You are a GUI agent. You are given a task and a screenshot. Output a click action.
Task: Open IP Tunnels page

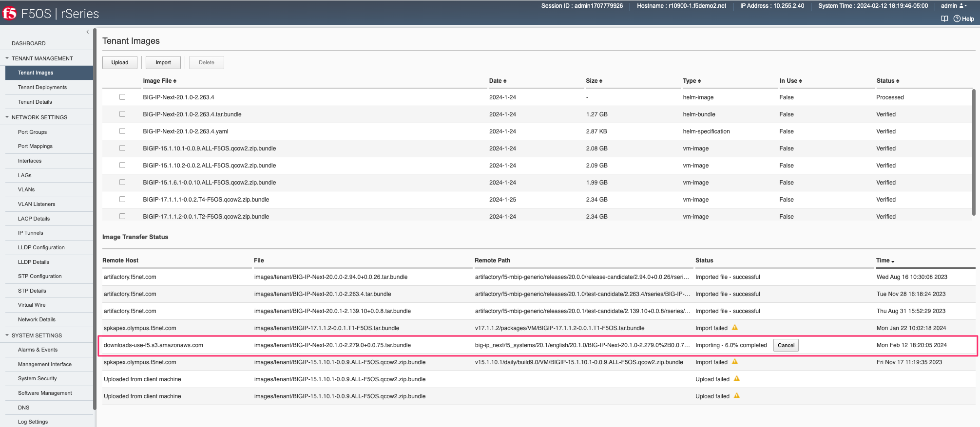31,233
